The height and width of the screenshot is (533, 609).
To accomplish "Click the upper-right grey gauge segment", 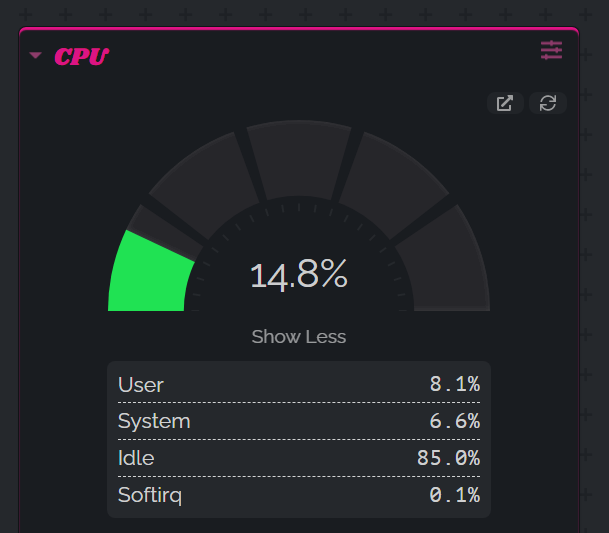I will (x=392, y=185).
